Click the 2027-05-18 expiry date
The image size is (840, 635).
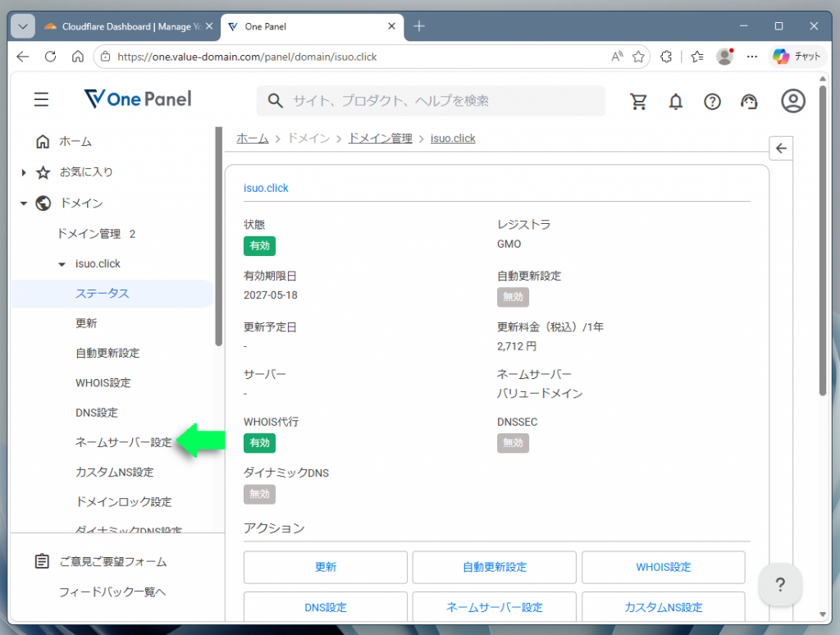pos(270,295)
